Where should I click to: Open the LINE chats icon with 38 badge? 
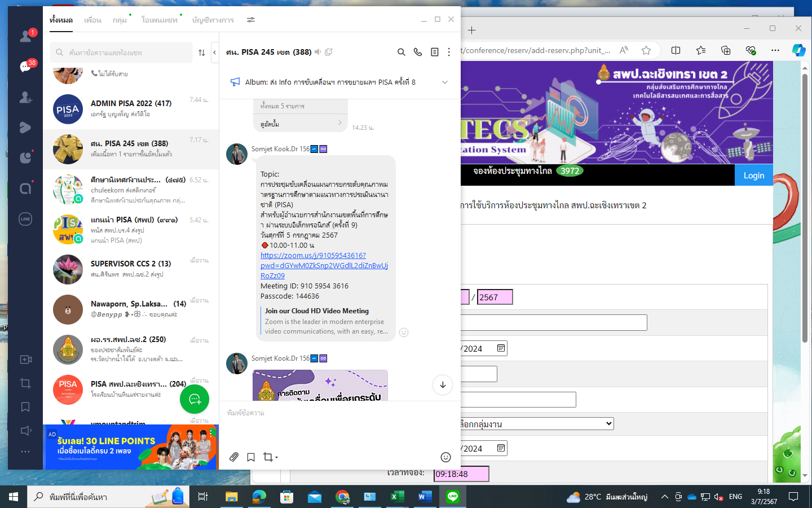25,67
